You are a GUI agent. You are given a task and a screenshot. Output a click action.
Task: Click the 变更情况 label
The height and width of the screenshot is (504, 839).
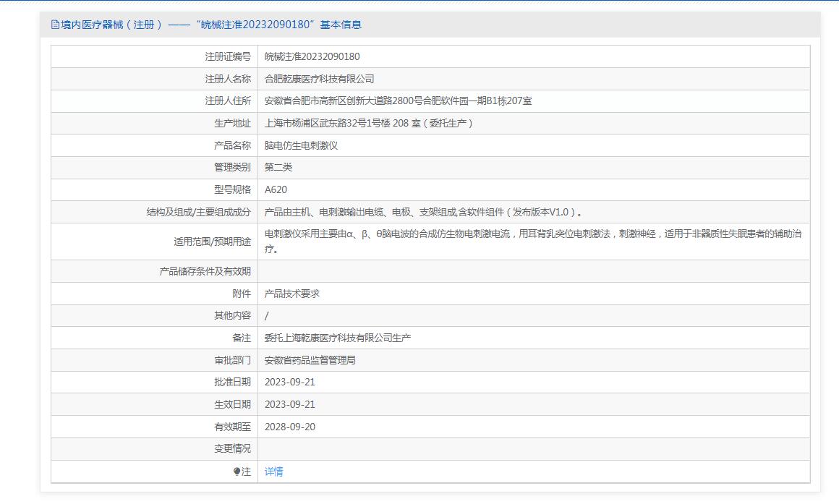(232, 449)
